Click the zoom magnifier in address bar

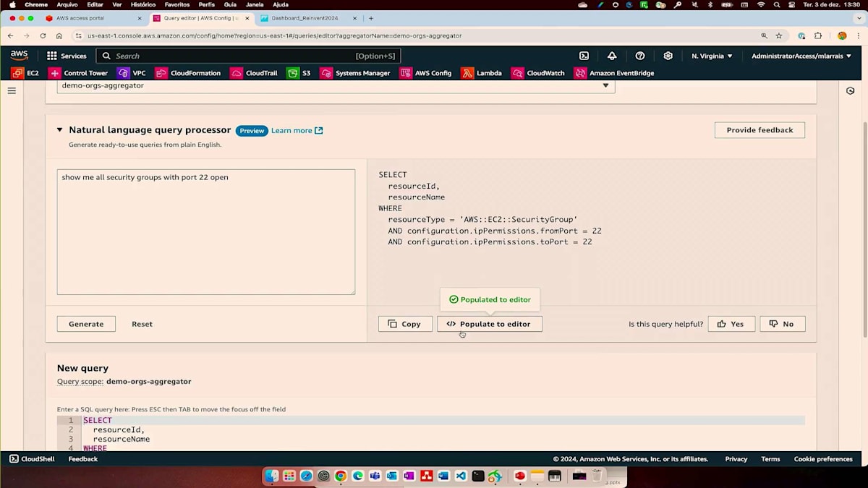pos(764,35)
